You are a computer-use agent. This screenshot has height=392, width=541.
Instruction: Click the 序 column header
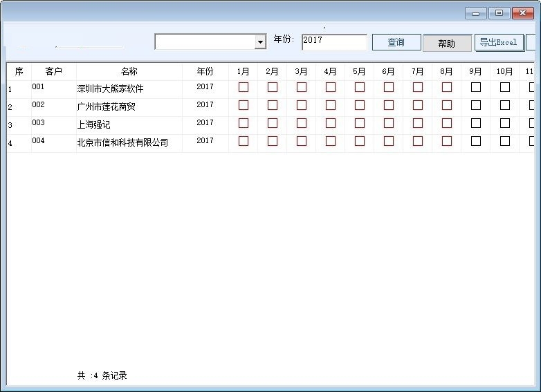tap(19, 72)
